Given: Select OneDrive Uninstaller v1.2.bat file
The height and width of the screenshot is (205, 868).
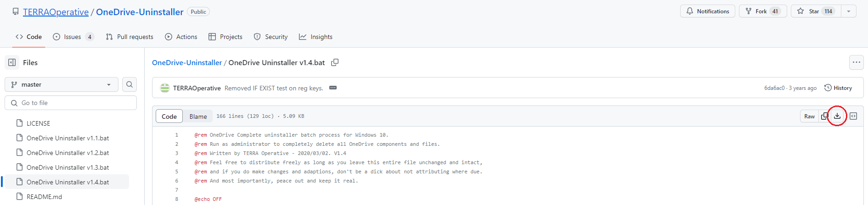Looking at the screenshot, I should (x=68, y=153).
